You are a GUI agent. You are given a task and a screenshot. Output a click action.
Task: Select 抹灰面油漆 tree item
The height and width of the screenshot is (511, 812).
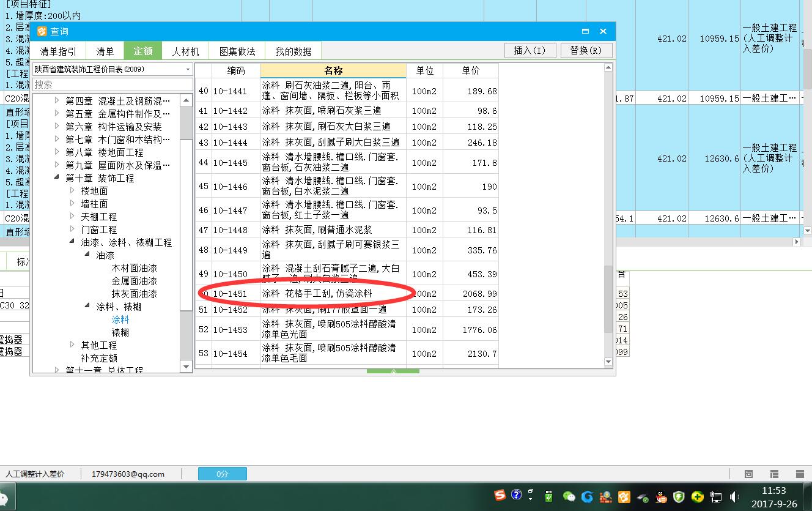[134, 294]
